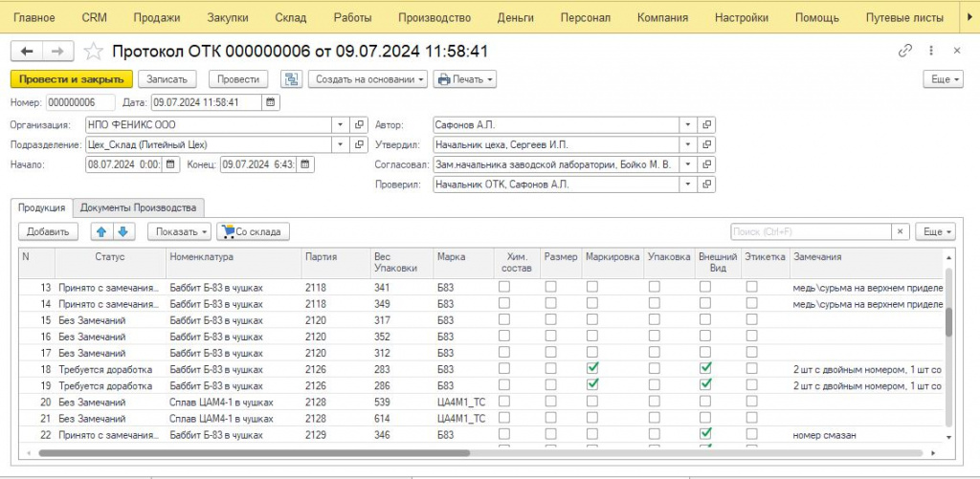Click the Со склада button
The width and height of the screenshot is (980, 479).
click(253, 231)
